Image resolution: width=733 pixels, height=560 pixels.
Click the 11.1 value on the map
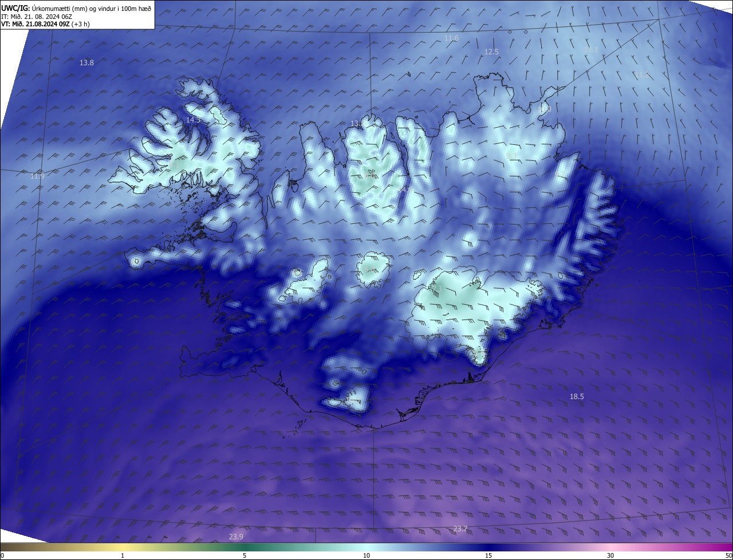tap(590, 49)
